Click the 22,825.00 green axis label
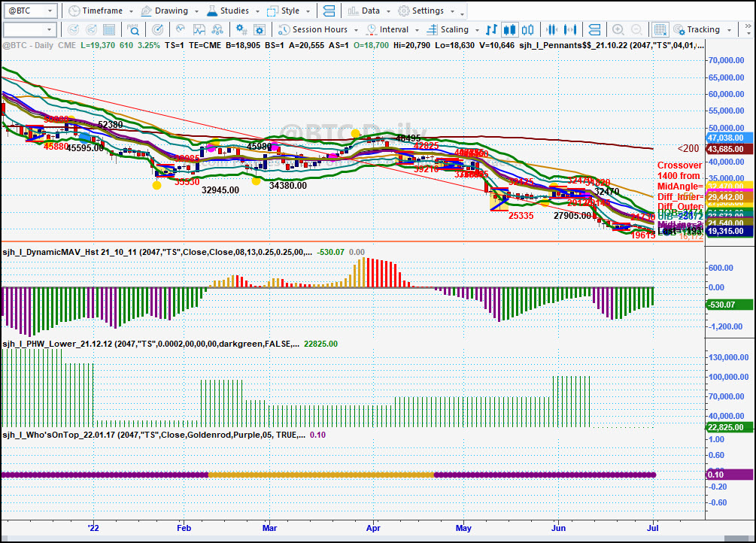This screenshot has height=543, width=756. (x=729, y=427)
